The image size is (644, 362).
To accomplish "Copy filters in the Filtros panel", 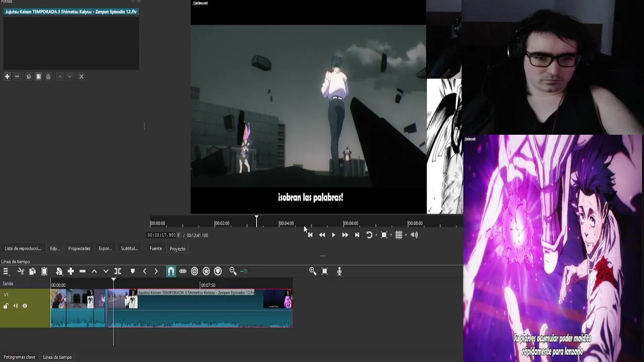I will click(29, 76).
